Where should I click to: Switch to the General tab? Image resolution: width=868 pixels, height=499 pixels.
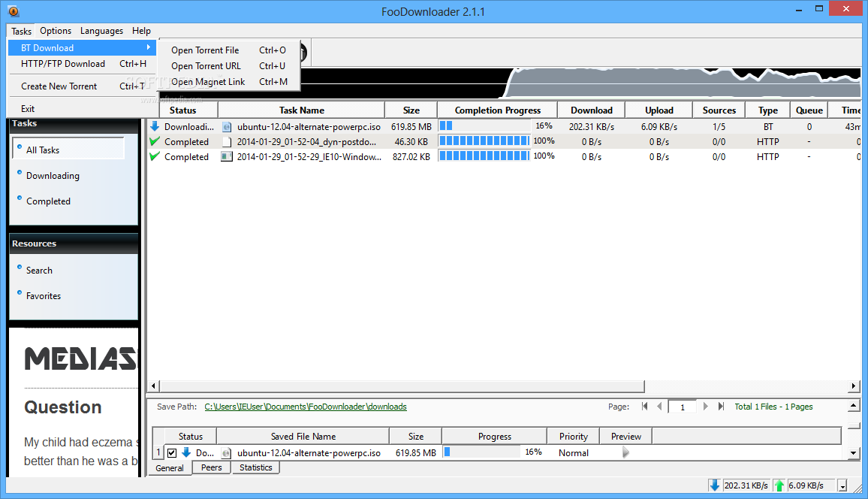point(170,468)
